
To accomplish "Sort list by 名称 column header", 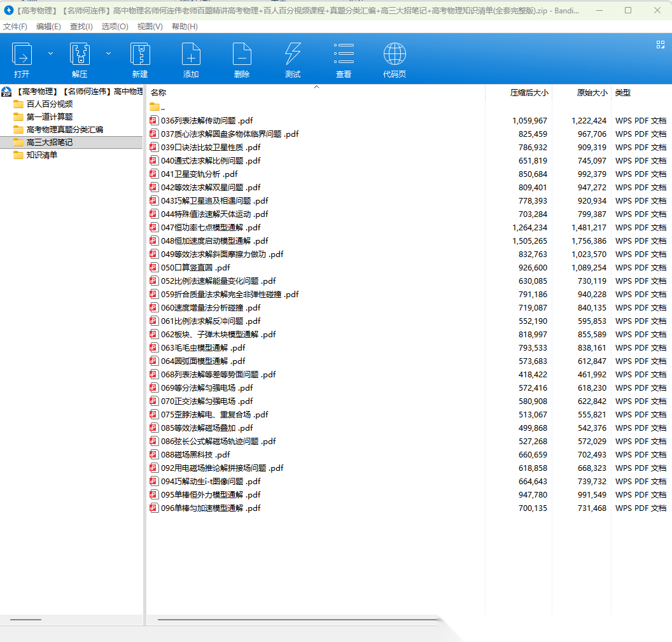I will (158, 93).
